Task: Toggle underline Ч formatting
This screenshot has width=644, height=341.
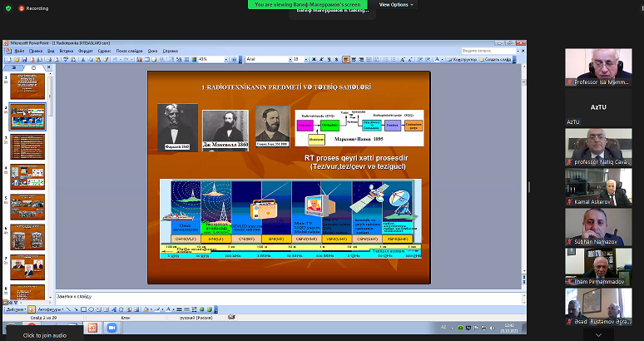Action: click(329, 60)
